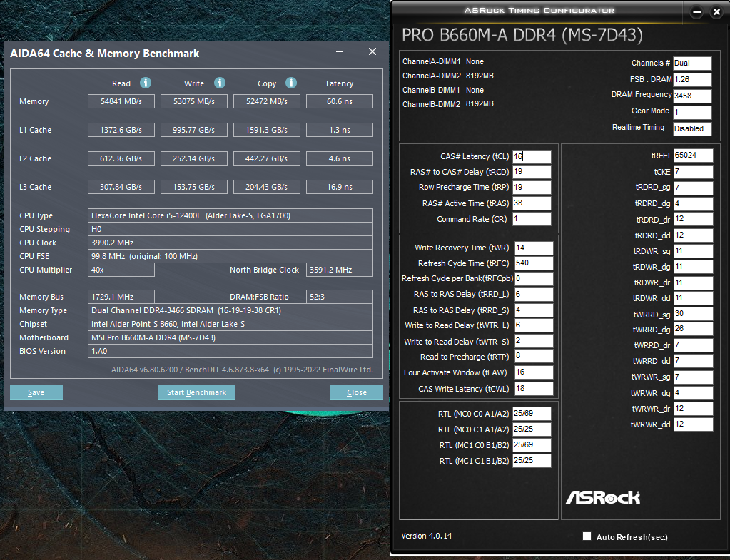
Task: Click the tWRRD_sg field showing 30
Action: 693,314
